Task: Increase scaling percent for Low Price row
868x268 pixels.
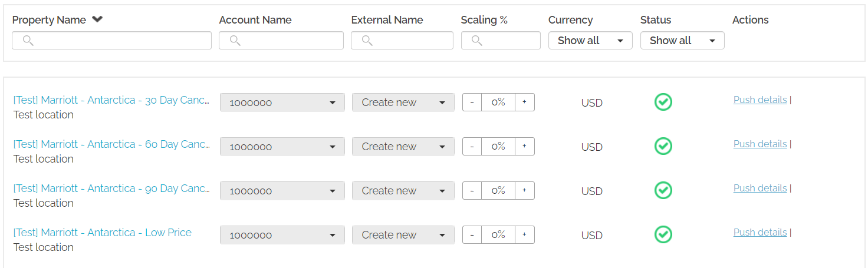Action: [x=524, y=234]
